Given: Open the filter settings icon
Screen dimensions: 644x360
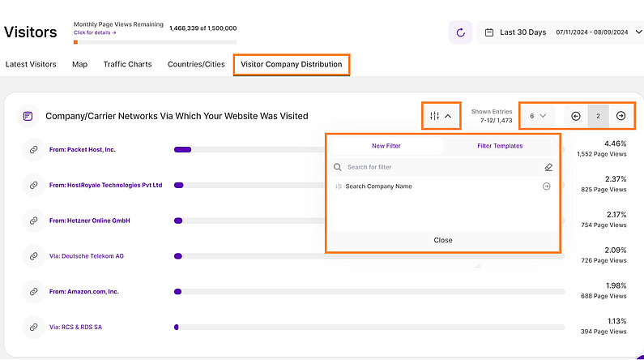Looking at the screenshot, I should (435, 116).
